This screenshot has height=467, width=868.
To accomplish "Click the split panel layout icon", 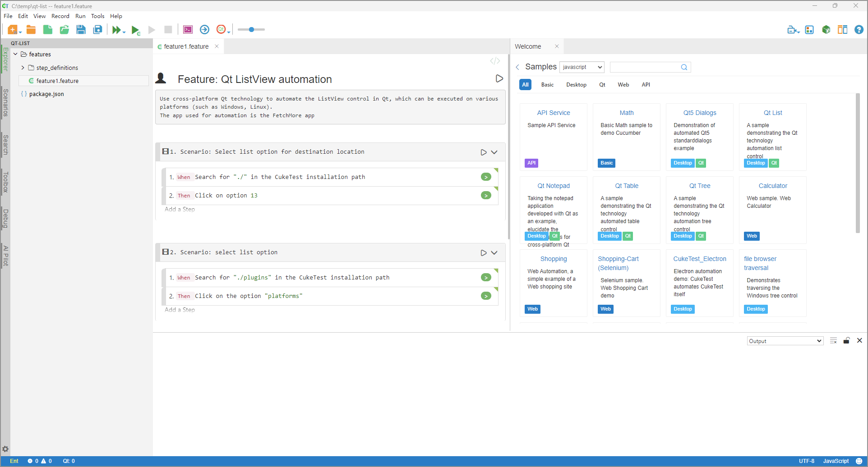I will tap(842, 30).
